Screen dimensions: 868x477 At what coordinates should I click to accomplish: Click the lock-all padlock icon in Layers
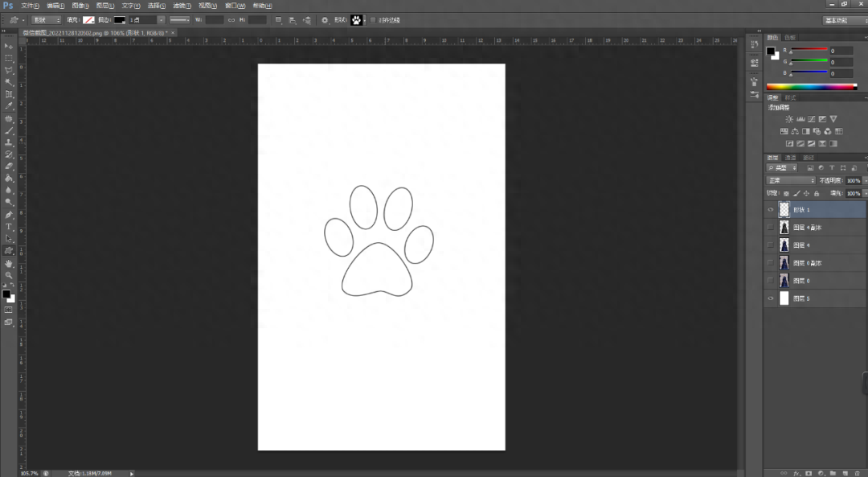click(x=817, y=193)
